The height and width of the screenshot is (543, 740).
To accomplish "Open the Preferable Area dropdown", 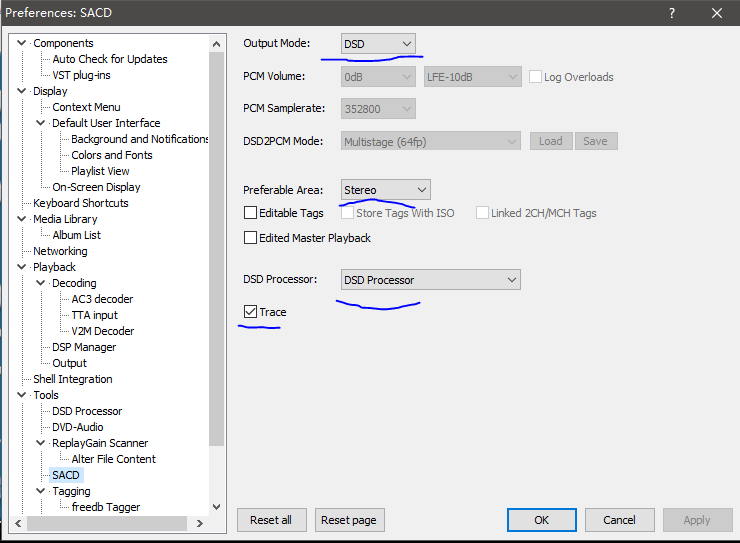I will (x=385, y=190).
